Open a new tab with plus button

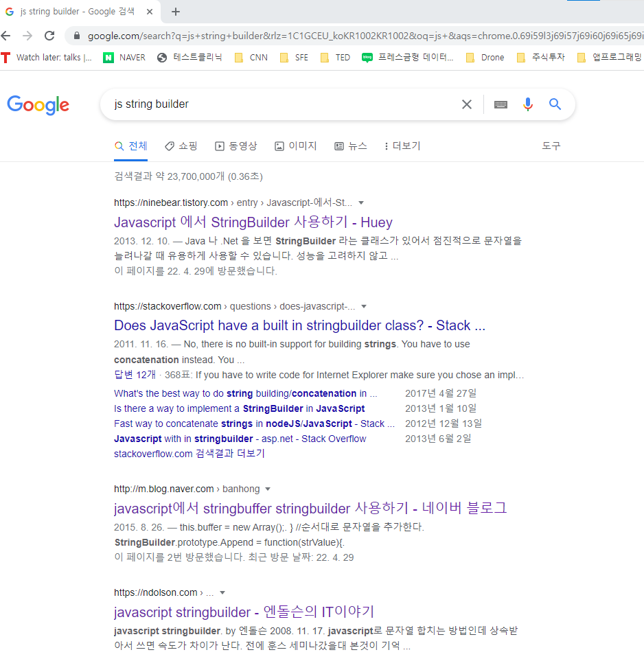(x=175, y=12)
